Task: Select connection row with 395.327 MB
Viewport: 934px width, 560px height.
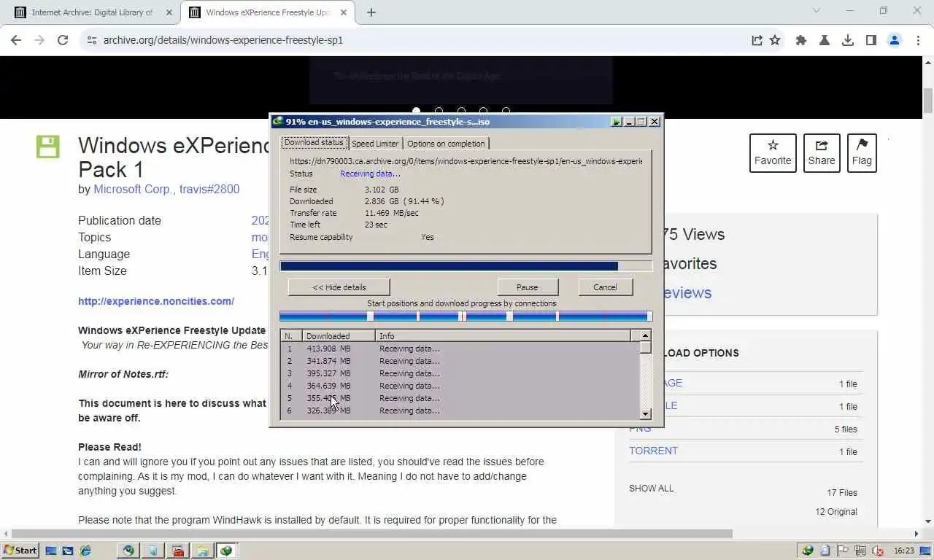Action: click(x=460, y=373)
